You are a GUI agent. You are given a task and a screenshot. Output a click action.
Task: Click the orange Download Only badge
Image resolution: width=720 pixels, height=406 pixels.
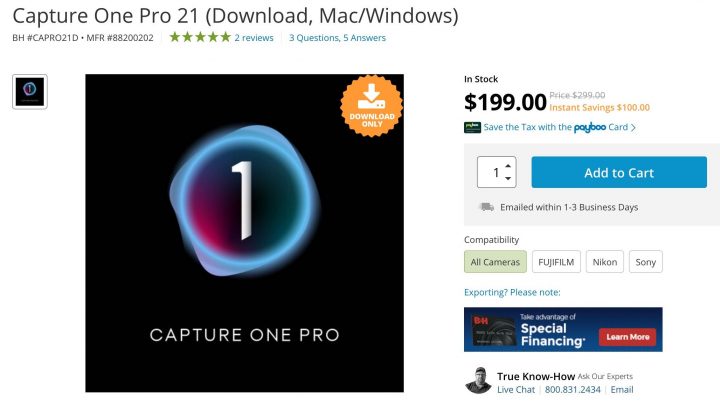click(371, 106)
